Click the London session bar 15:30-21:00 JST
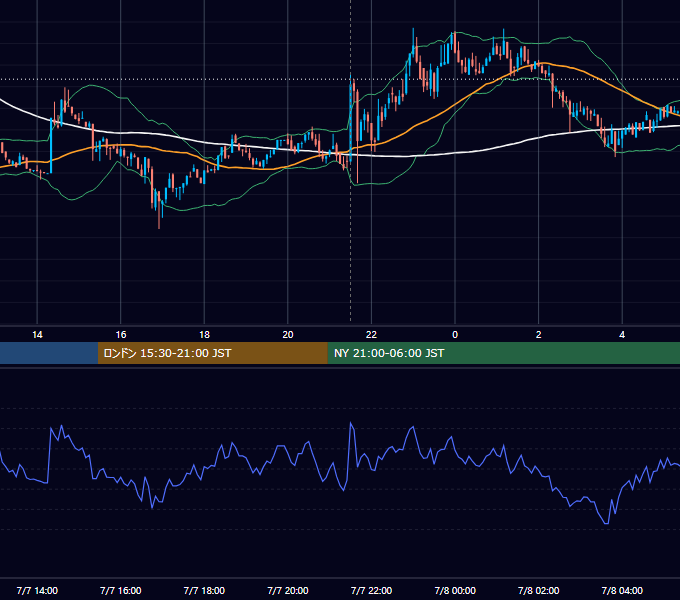The width and height of the screenshot is (680, 600). (212, 353)
